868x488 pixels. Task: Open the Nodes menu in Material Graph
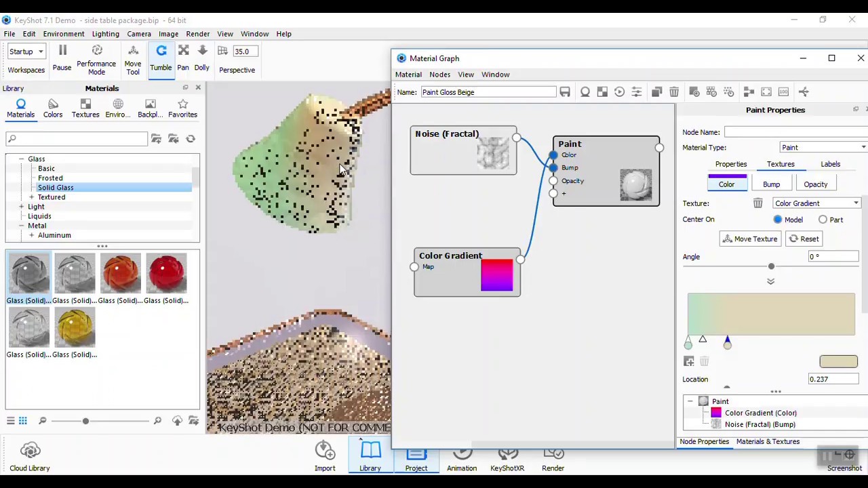point(439,75)
